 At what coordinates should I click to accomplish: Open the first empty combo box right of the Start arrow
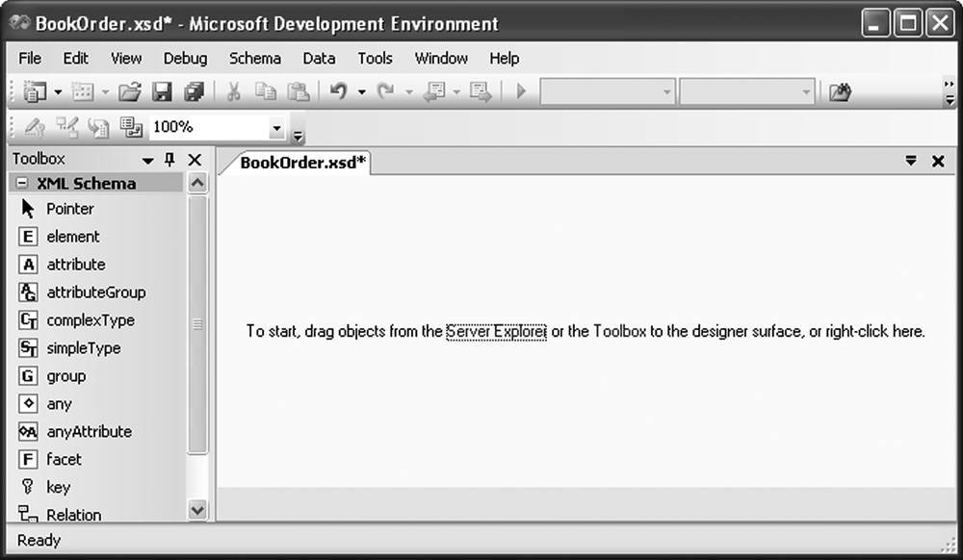point(608,92)
